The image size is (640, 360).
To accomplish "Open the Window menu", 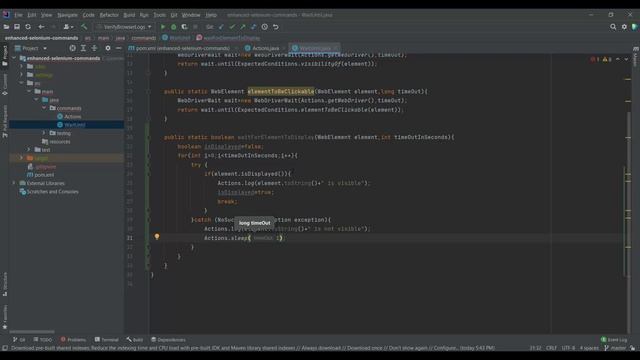I will point(191,15).
